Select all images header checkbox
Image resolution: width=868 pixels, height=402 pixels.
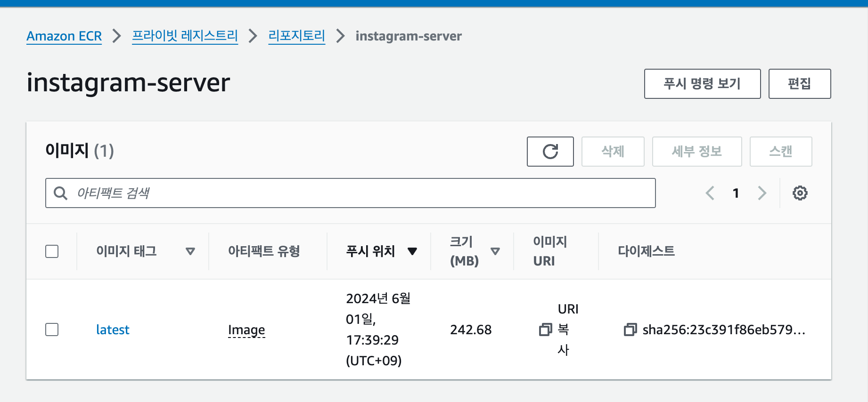pyautogui.click(x=52, y=251)
